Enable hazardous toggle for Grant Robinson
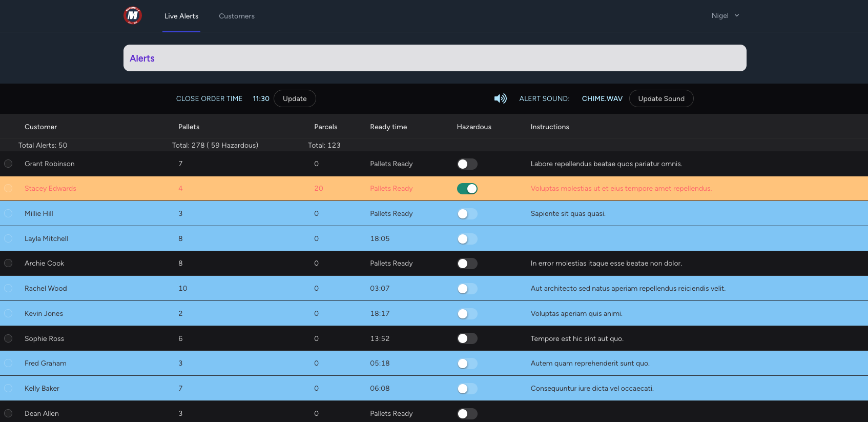 (467, 164)
